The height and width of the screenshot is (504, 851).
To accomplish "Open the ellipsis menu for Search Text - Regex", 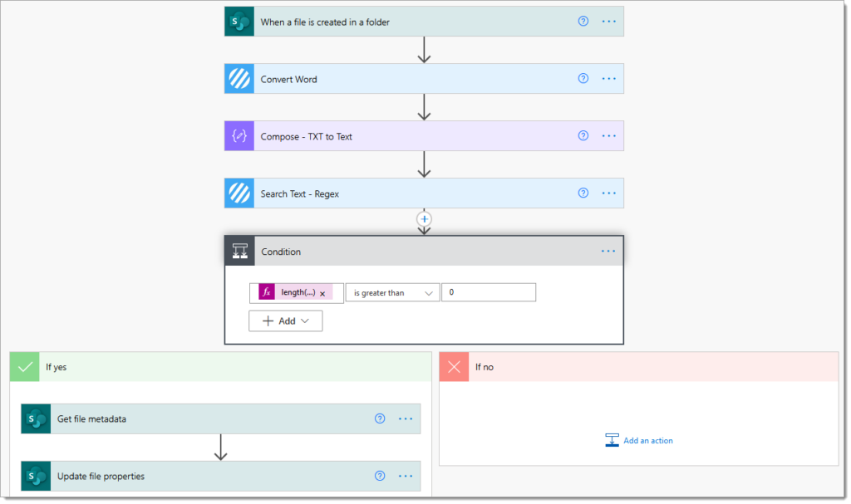I will tap(609, 193).
